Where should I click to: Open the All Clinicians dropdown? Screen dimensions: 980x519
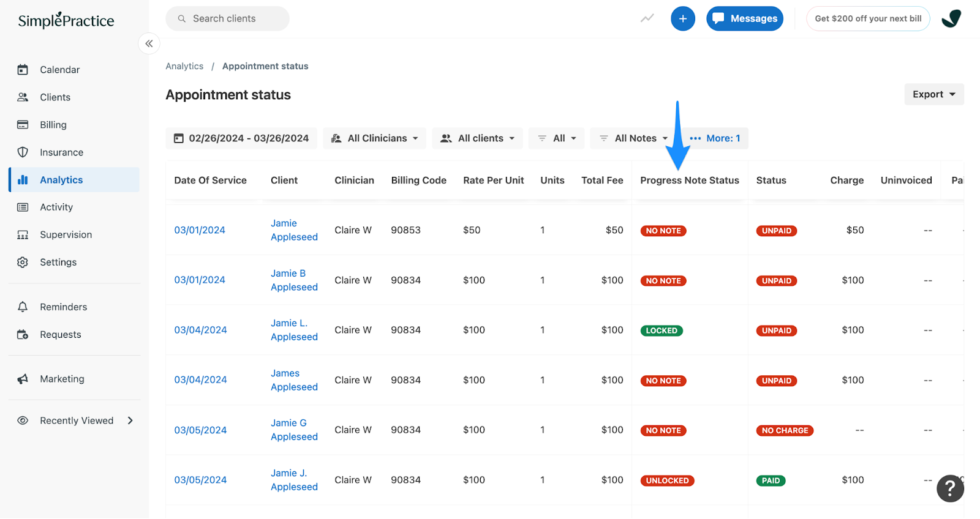point(374,138)
